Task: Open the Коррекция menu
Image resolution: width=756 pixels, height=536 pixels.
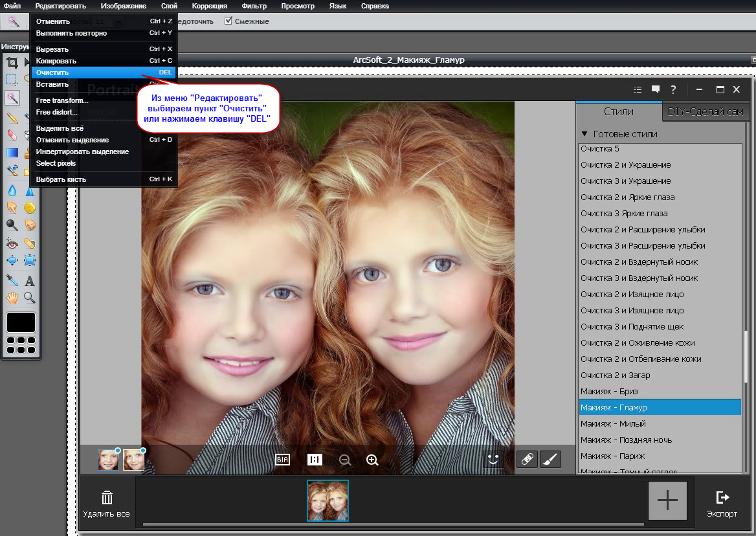Action: pos(209,6)
